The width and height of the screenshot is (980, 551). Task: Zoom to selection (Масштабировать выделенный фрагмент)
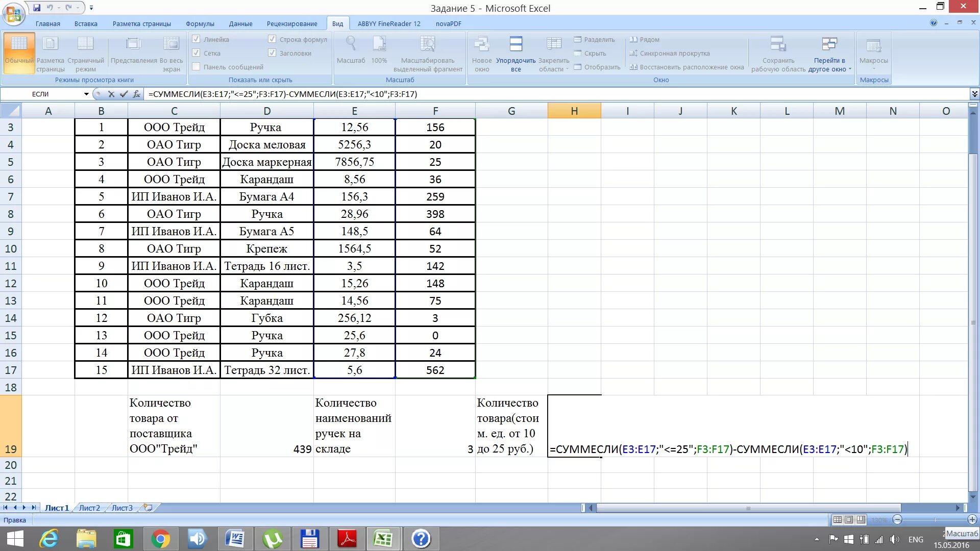[428, 54]
